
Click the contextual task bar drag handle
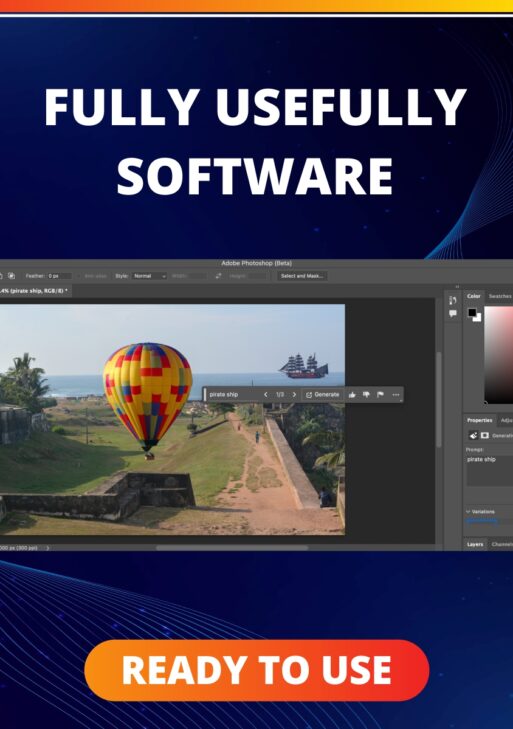point(205,394)
